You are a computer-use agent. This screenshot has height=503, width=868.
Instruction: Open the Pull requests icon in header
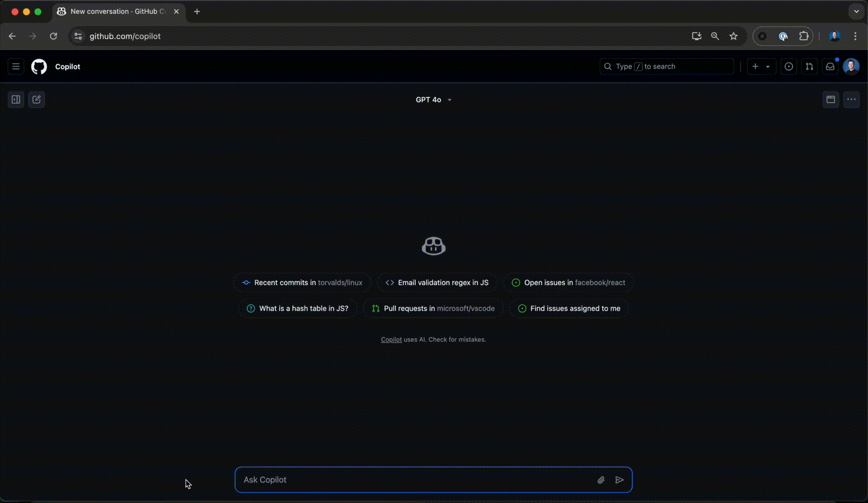810,67
